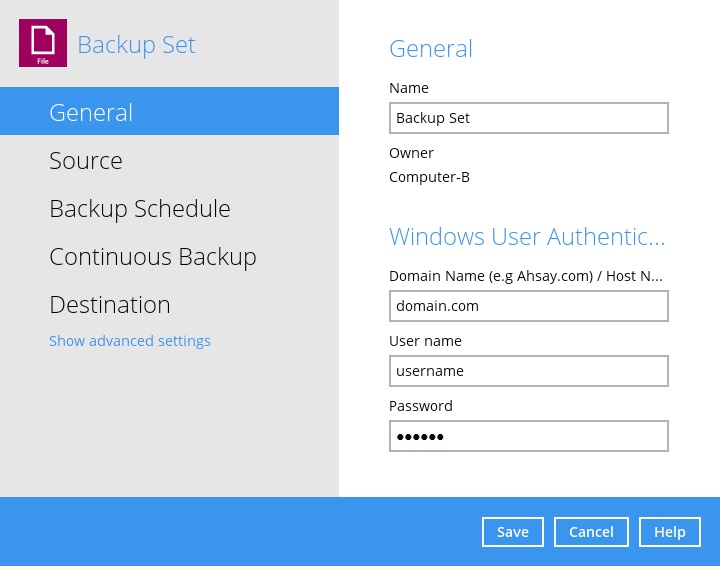Click the Save button
The height and width of the screenshot is (566, 720).
click(x=513, y=532)
